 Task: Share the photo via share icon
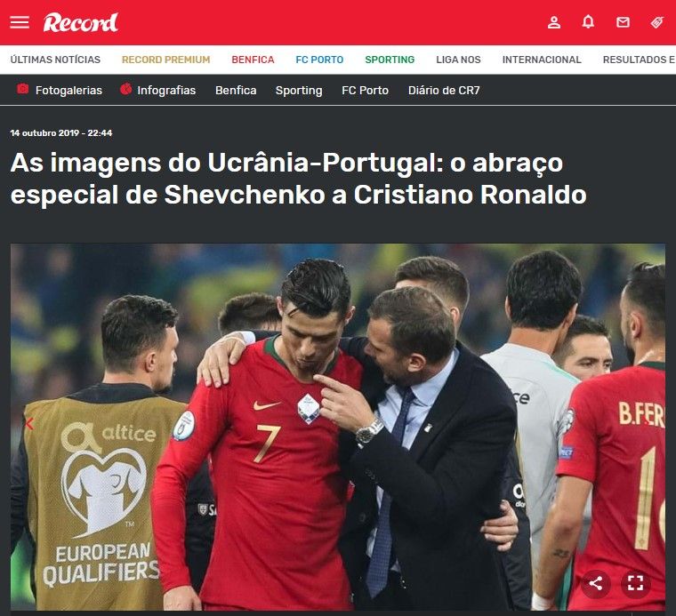click(596, 584)
